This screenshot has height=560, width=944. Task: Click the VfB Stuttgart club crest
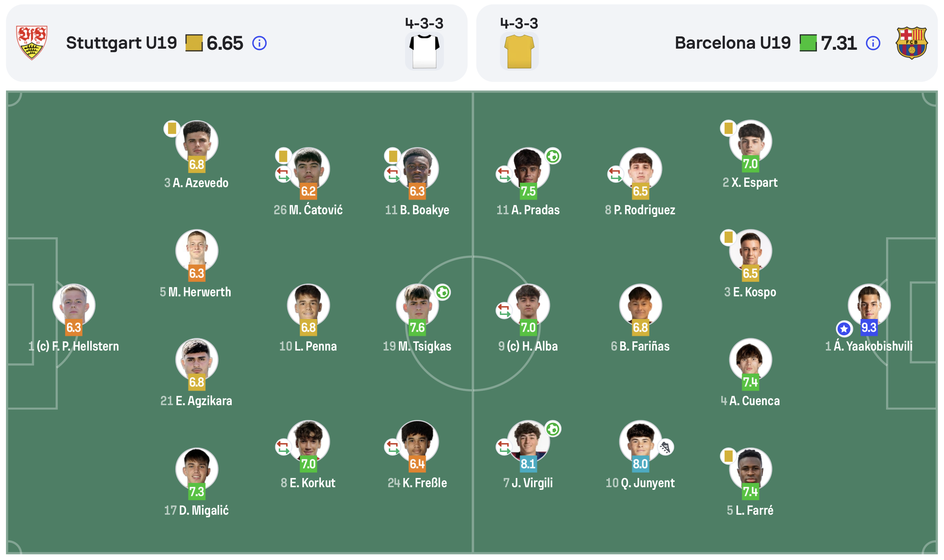32,42
